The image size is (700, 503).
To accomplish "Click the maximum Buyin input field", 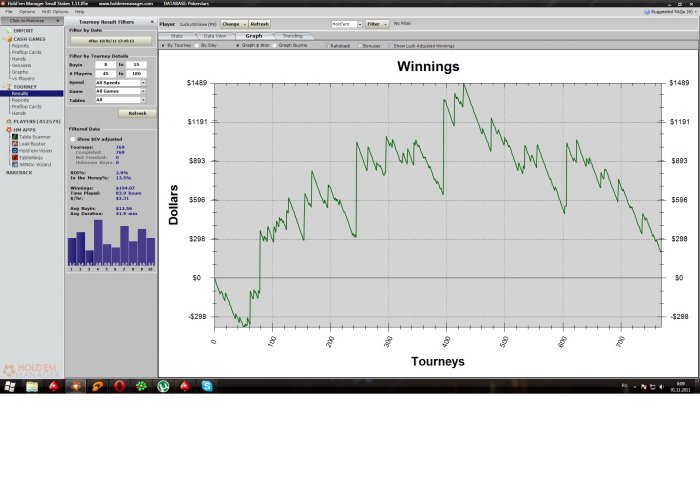I will pos(136,65).
